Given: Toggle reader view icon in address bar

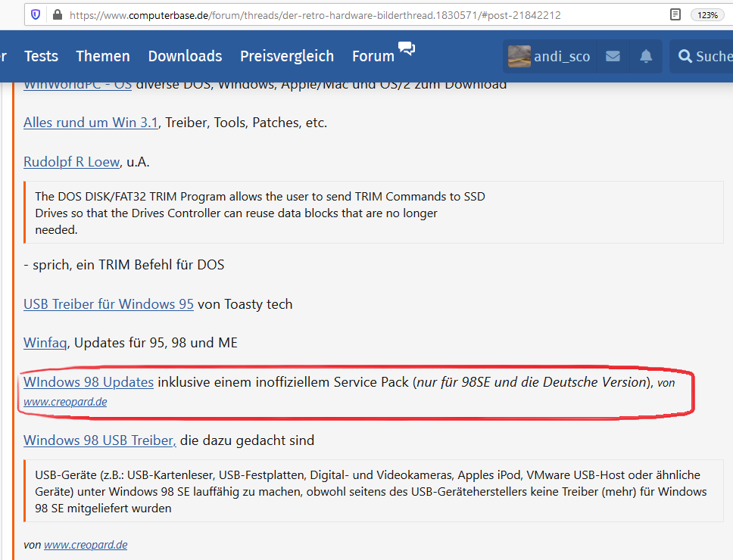Looking at the screenshot, I should (x=675, y=15).
